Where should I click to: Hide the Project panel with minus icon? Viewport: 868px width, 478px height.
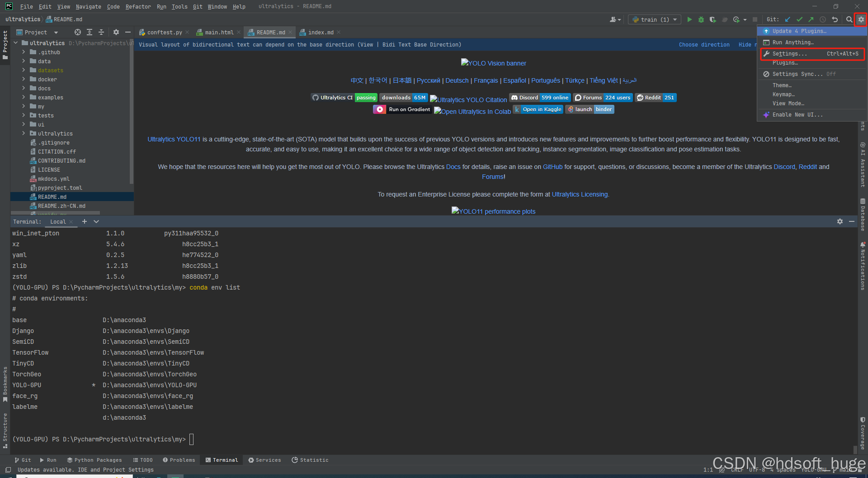tap(128, 32)
